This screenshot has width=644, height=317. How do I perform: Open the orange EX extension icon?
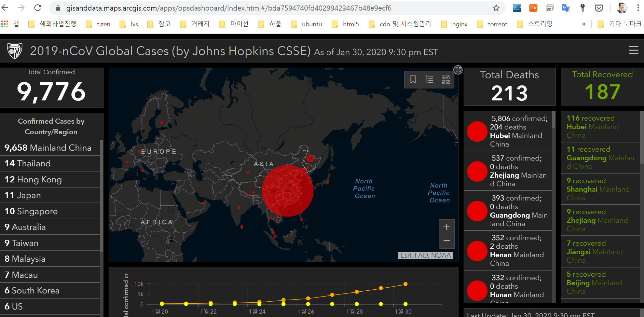[533, 8]
